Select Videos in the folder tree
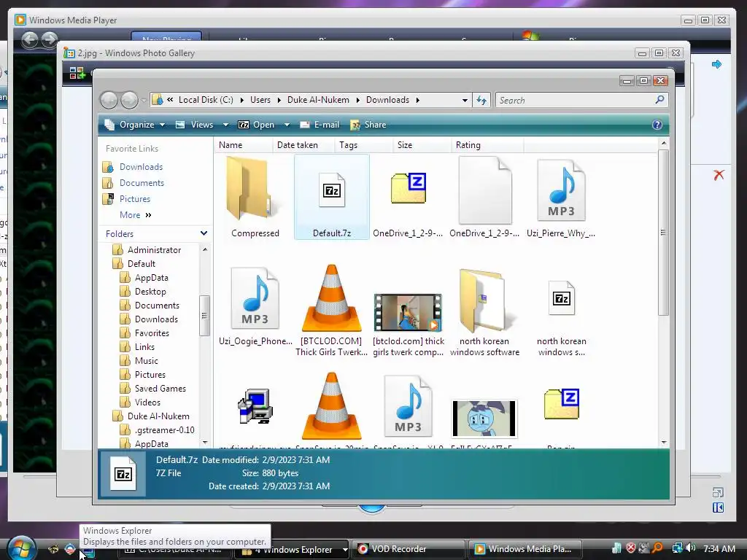The width and height of the screenshot is (747, 560). (x=147, y=402)
